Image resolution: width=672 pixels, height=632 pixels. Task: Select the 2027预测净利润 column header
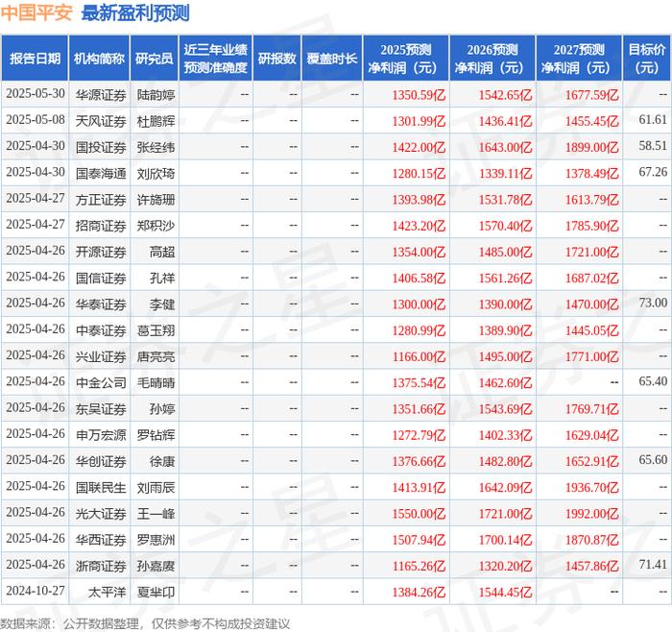point(579,59)
